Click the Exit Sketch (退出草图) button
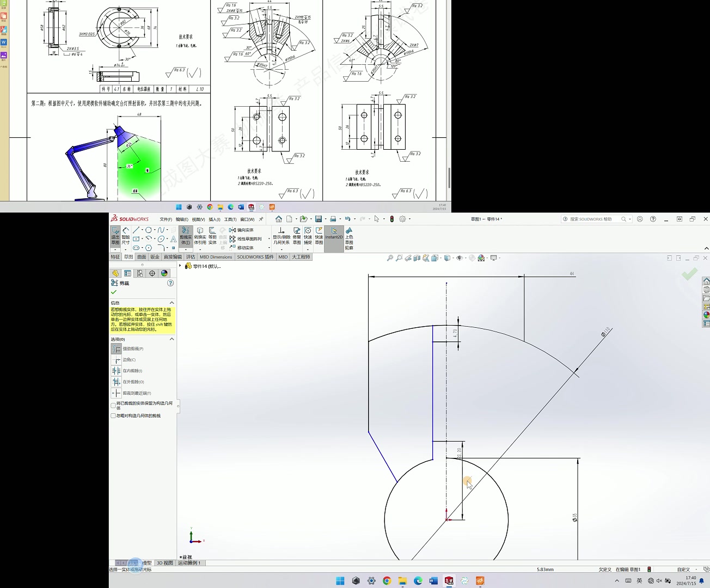This screenshot has width=710, height=588. point(115,236)
